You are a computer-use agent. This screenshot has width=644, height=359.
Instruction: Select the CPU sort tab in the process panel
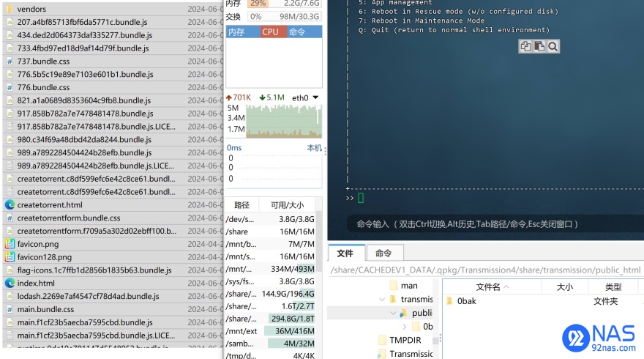pyautogui.click(x=272, y=32)
